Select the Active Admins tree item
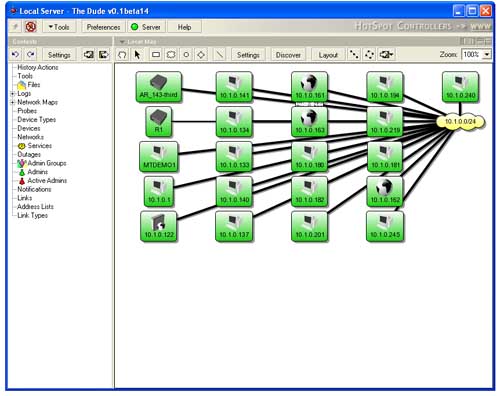This screenshot has width=500, height=396. pos(47,181)
